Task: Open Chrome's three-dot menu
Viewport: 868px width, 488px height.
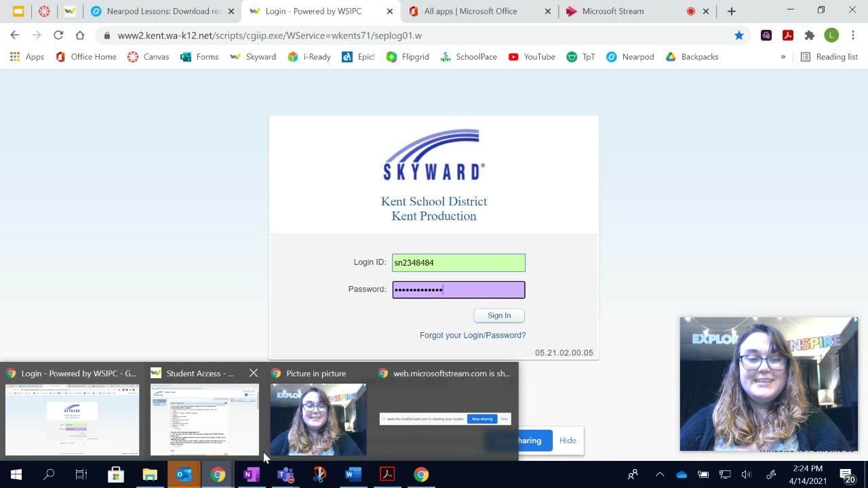Action: click(853, 35)
